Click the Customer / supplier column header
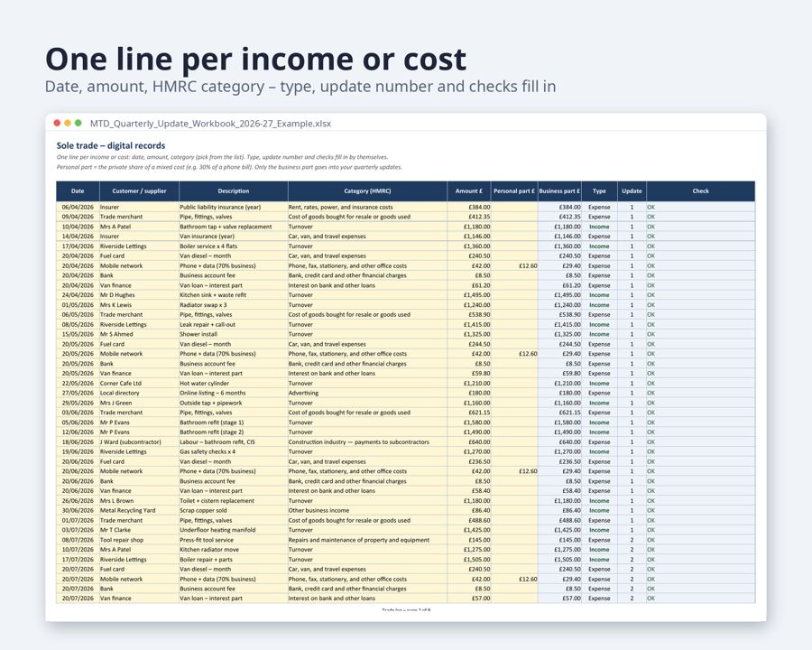Screen dimensions: 812x650 tap(139, 191)
